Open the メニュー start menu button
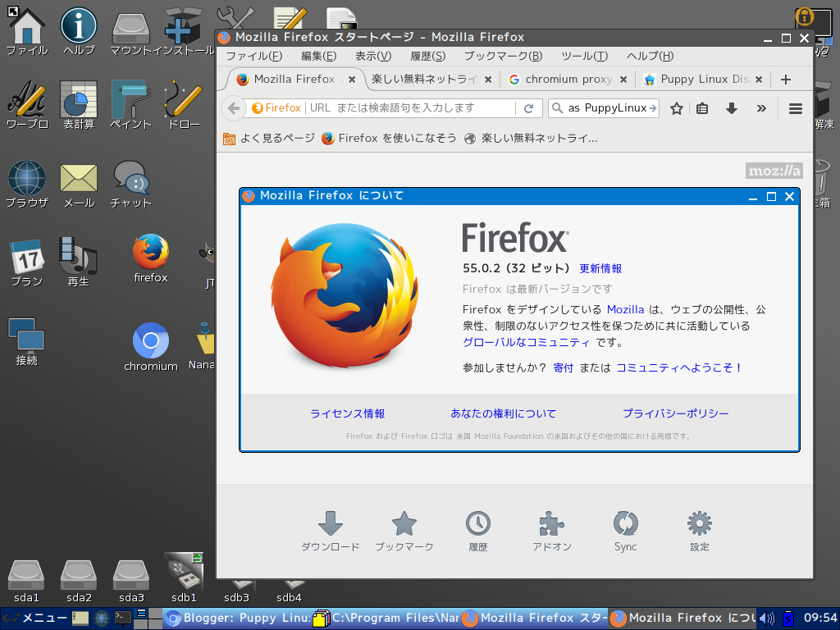 [x=35, y=619]
